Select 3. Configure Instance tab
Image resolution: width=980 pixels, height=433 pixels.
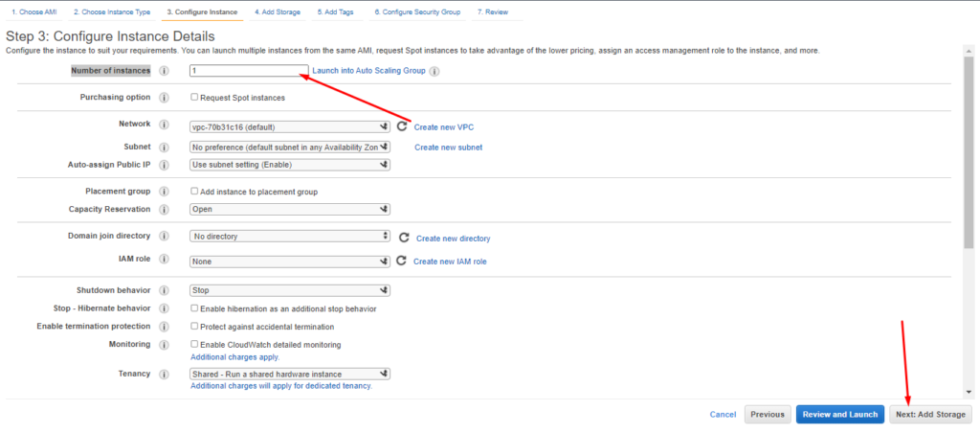tap(202, 11)
